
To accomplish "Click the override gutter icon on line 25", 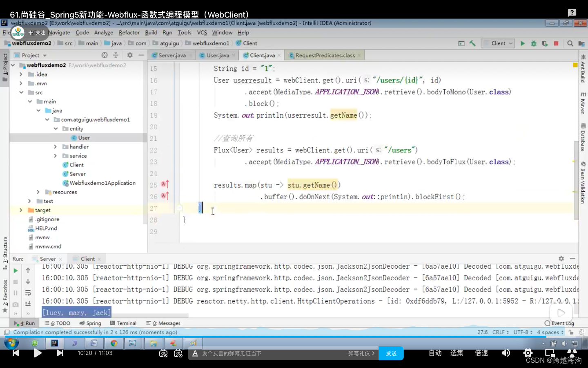I will (165, 184).
